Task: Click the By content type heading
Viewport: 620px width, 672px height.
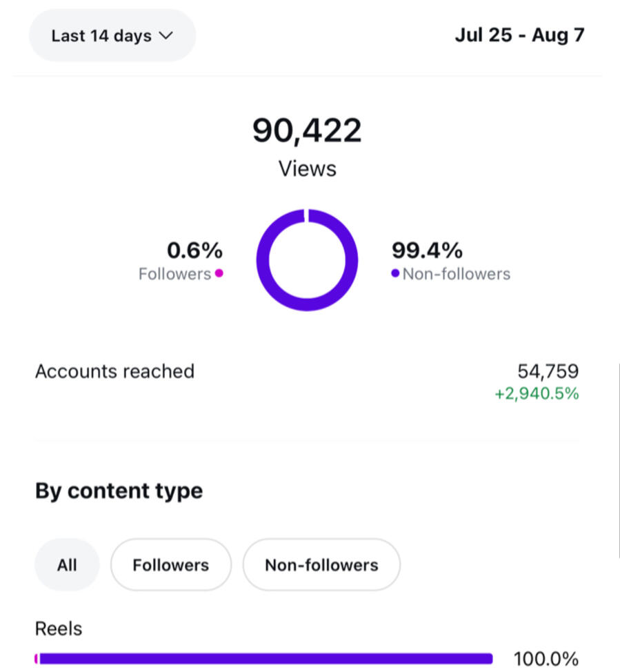Action: 119,491
